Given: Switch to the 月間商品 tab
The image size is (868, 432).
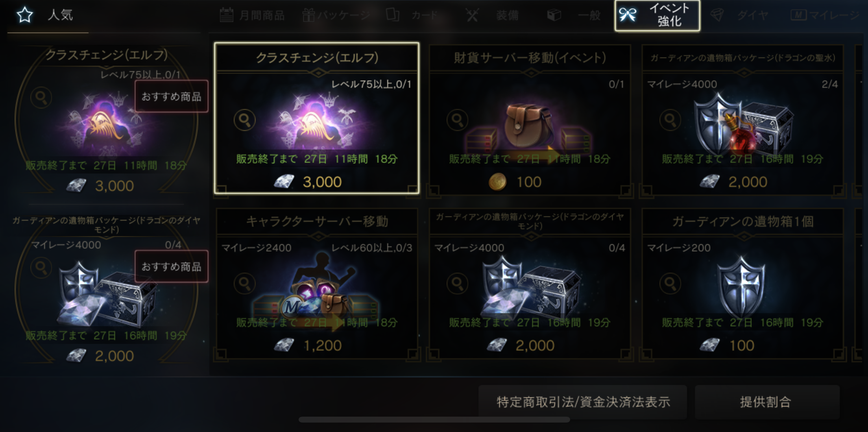Looking at the screenshot, I should click(252, 16).
